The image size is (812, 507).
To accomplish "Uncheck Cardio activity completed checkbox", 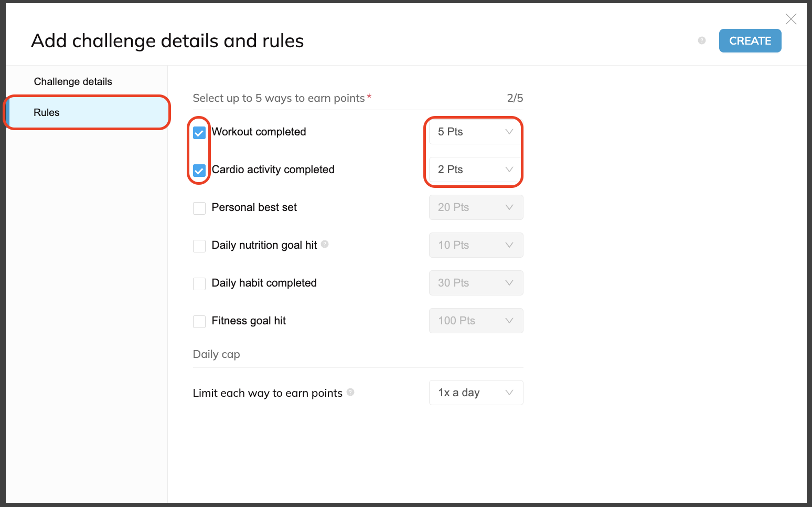I will (199, 171).
